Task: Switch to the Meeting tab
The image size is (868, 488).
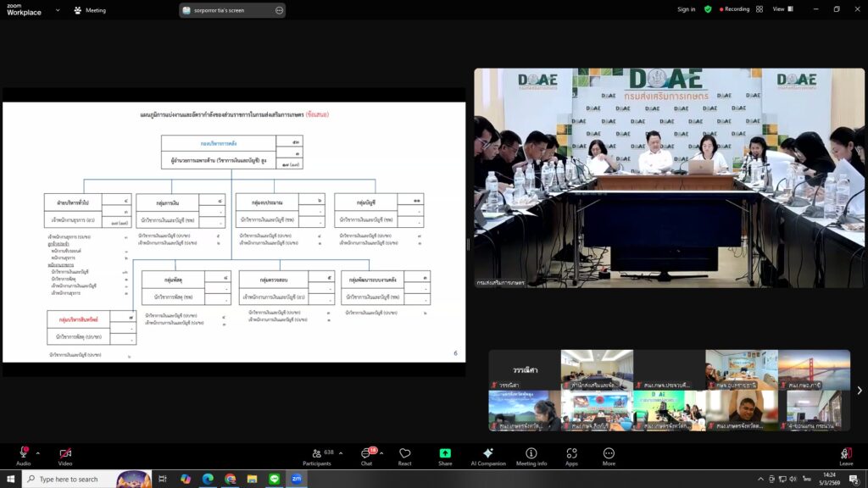Action: click(x=90, y=10)
